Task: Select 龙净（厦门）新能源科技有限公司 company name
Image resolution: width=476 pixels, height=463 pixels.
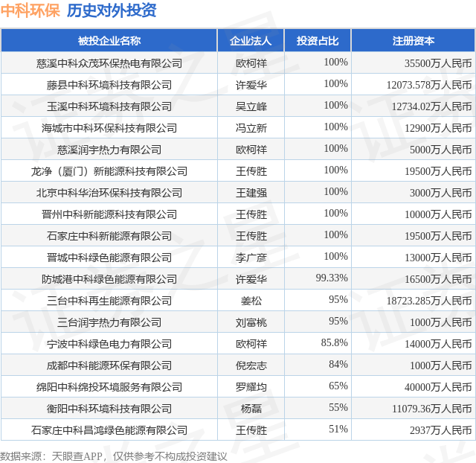Action: coord(109,171)
